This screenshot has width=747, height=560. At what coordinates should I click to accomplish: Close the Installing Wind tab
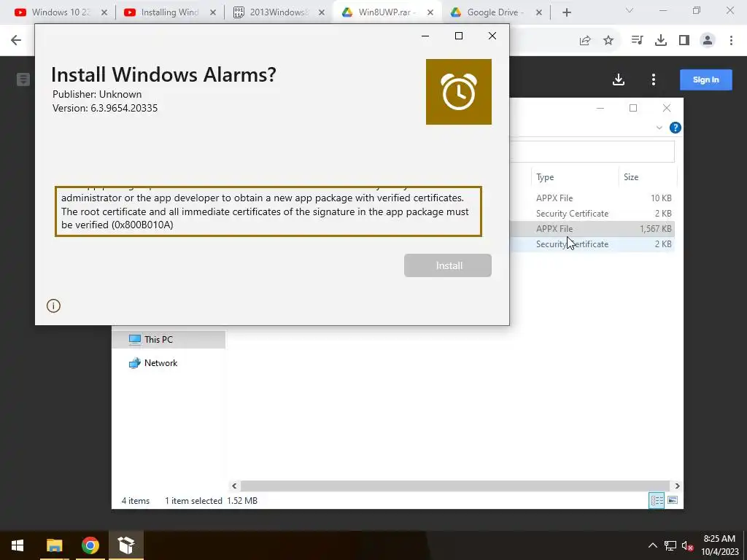(213, 12)
